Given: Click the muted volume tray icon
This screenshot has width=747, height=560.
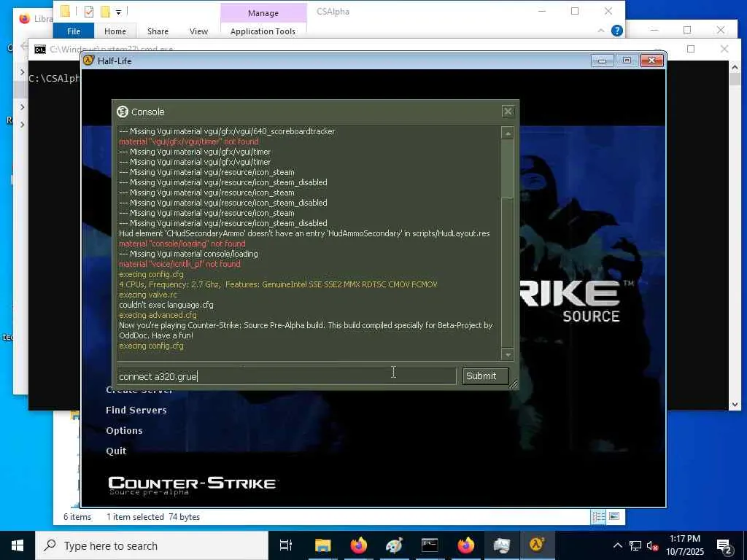Looking at the screenshot, I should coord(653,545).
